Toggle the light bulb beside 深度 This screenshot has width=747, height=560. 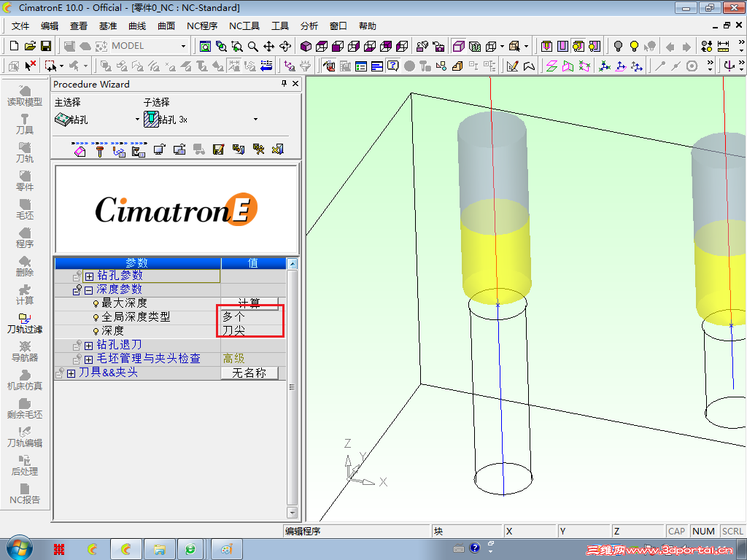pyautogui.click(x=96, y=331)
